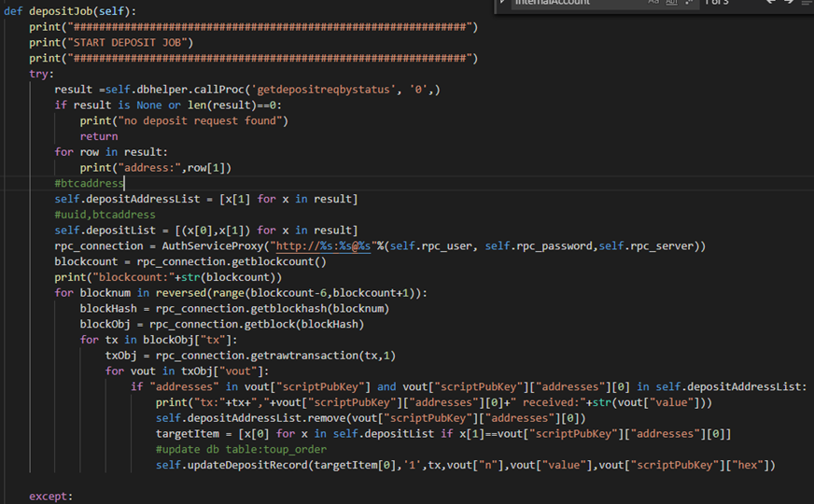The width and height of the screenshot is (814, 504).
Task: Click the "START DEPOSIT JOB" string
Action: pyautogui.click(x=127, y=43)
